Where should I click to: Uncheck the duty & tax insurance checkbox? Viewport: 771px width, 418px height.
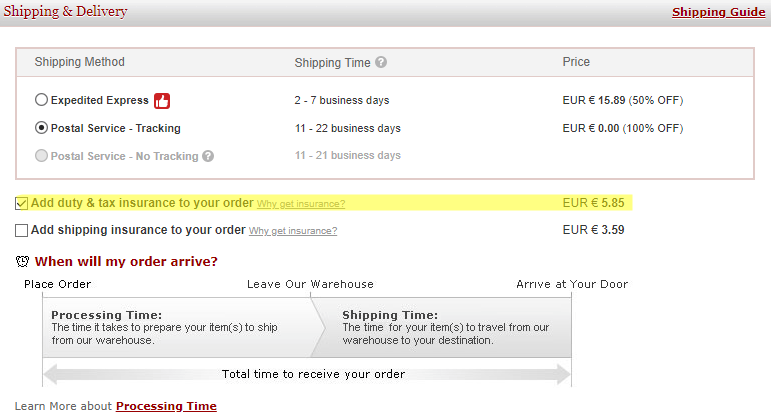pyautogui.click(x=22, y=203)
